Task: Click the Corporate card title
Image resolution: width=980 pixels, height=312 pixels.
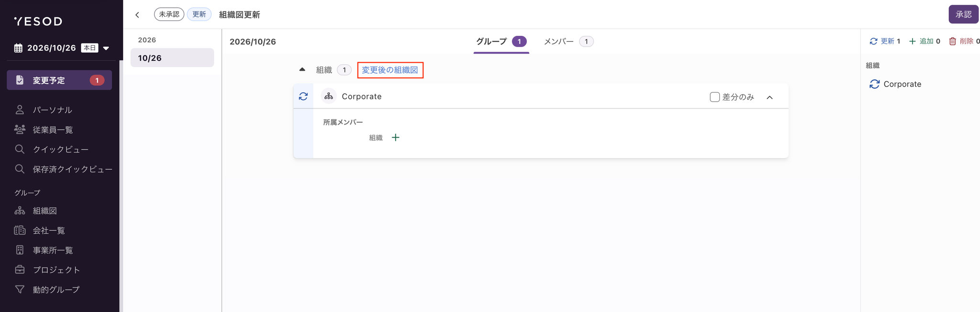Action: [362, 97]
